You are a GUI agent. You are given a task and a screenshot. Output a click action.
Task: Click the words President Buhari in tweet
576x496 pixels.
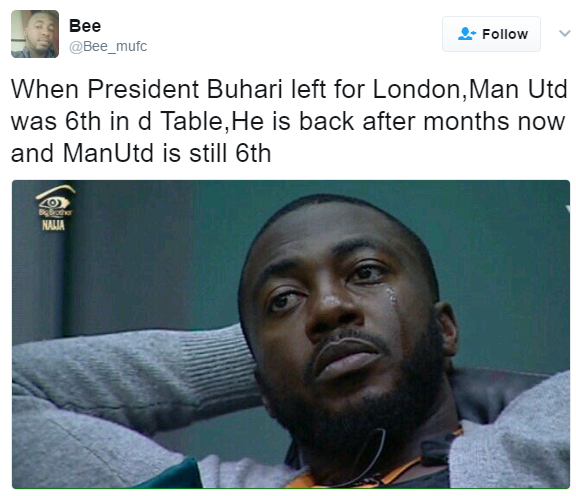(x=185, y=89)
